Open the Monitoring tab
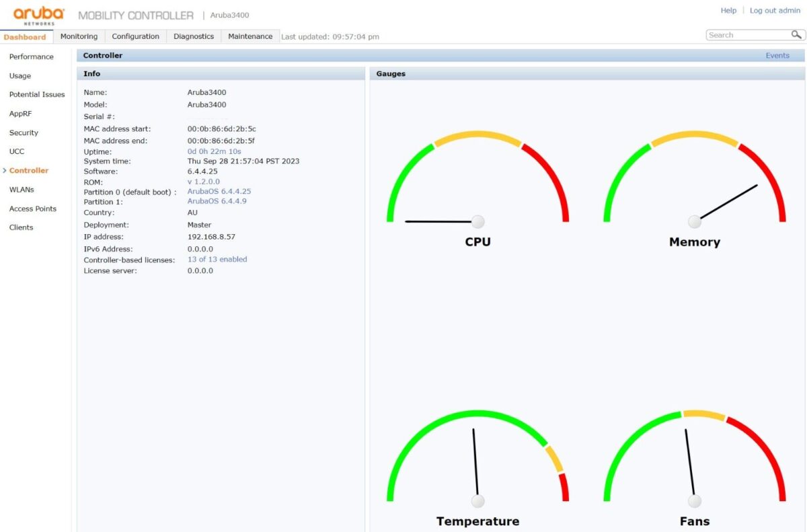The height and width of the screenshot is (532, 807). click(79, 36)
